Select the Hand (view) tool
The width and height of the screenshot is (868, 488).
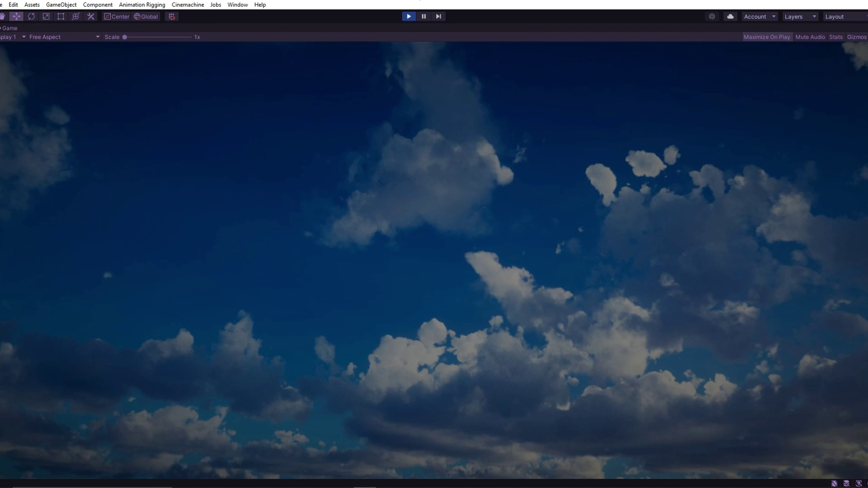click(2, 17)
